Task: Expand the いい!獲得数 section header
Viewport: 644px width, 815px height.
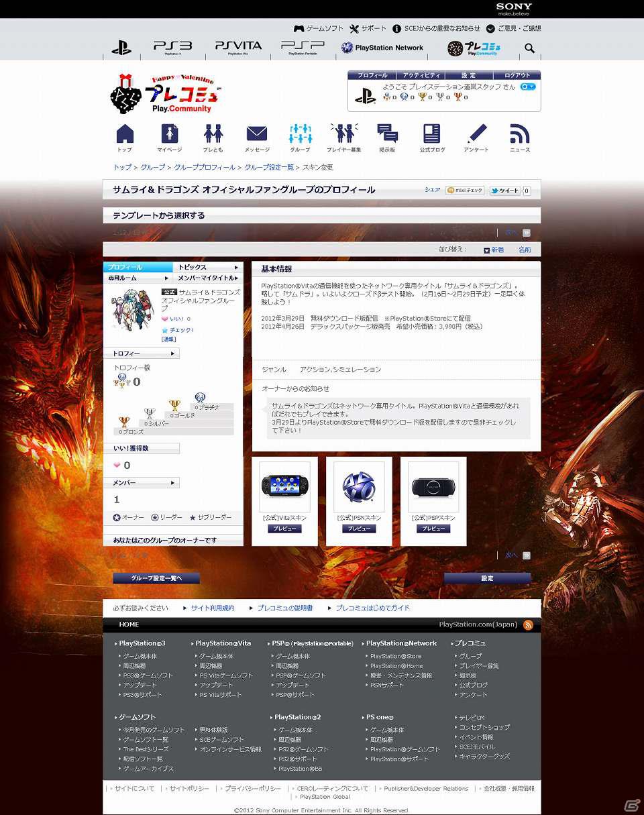Action: point(142,448)
